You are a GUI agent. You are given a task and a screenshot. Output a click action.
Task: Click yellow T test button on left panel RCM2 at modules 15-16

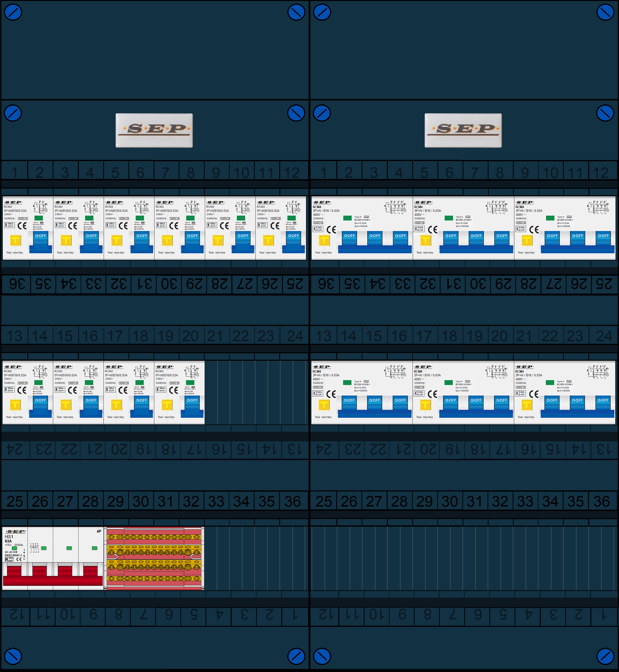pyautogui.click(x=66, y=405)
